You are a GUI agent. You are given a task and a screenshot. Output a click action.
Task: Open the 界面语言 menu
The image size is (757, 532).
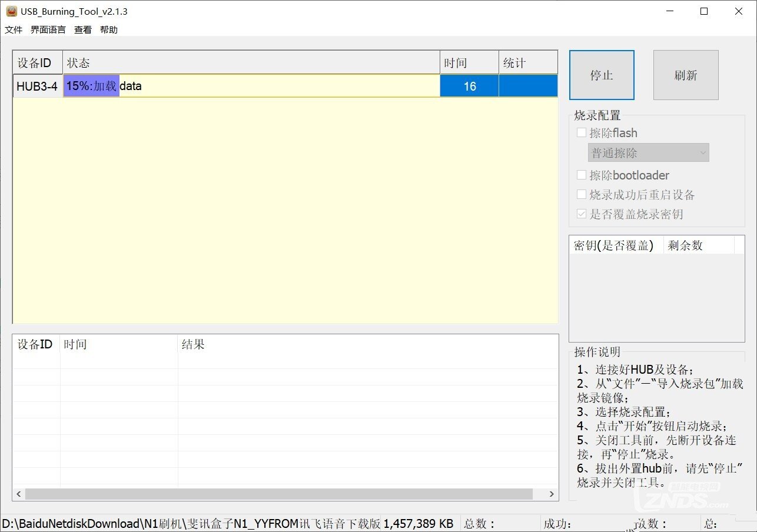click(x=48, y=29)
